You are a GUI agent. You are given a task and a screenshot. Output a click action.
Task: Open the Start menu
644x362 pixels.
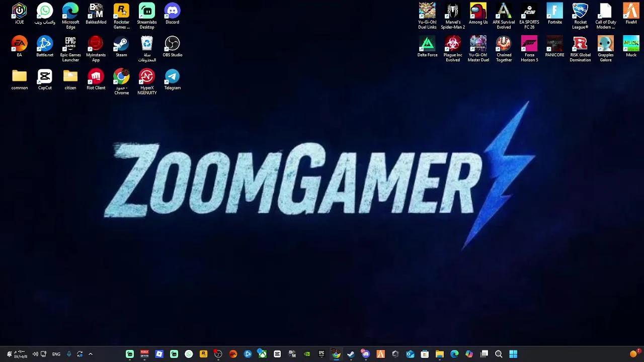click(514, 354)
